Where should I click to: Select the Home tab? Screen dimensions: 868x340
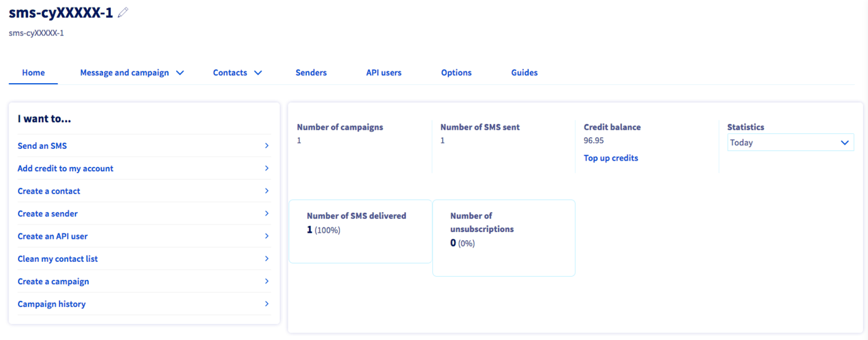click(x=33, y=73)
